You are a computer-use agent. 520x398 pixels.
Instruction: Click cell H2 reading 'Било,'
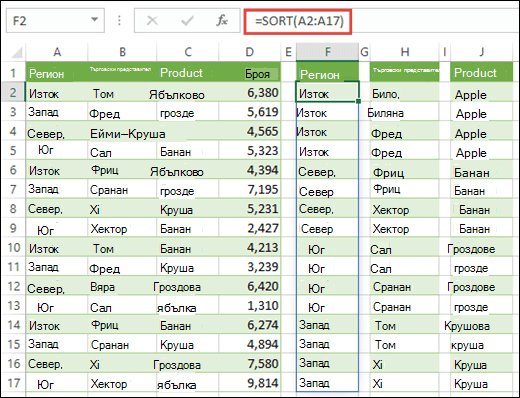(x=405, y=92)
